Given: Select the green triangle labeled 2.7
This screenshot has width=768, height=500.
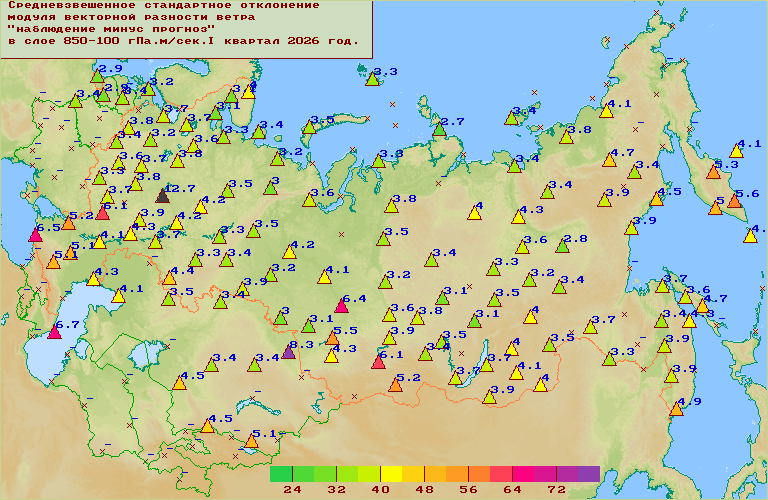Looking at the screenshot, I should [439, 128].
